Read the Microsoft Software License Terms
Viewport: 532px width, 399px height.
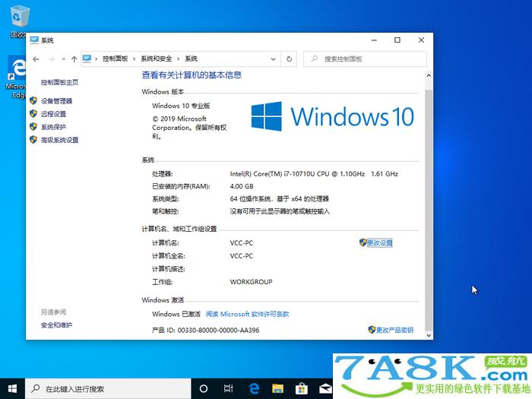point(247,314)
